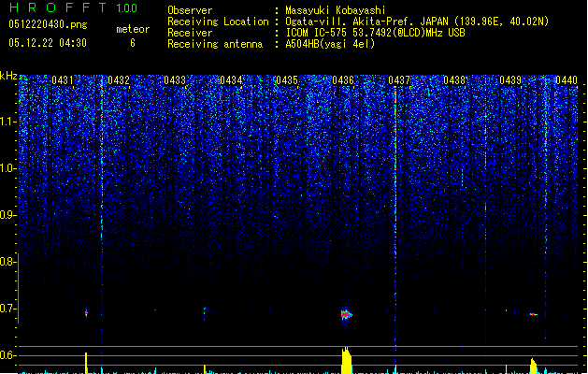588x374 pixels.
Task: Click the Ogata-vill. Akita-Pref. JAPAN location text
Action: point(417,22)
